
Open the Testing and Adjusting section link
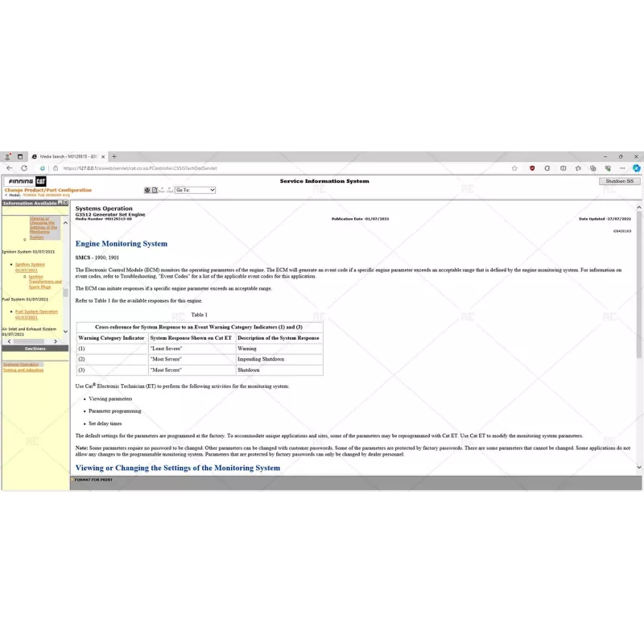23,370
